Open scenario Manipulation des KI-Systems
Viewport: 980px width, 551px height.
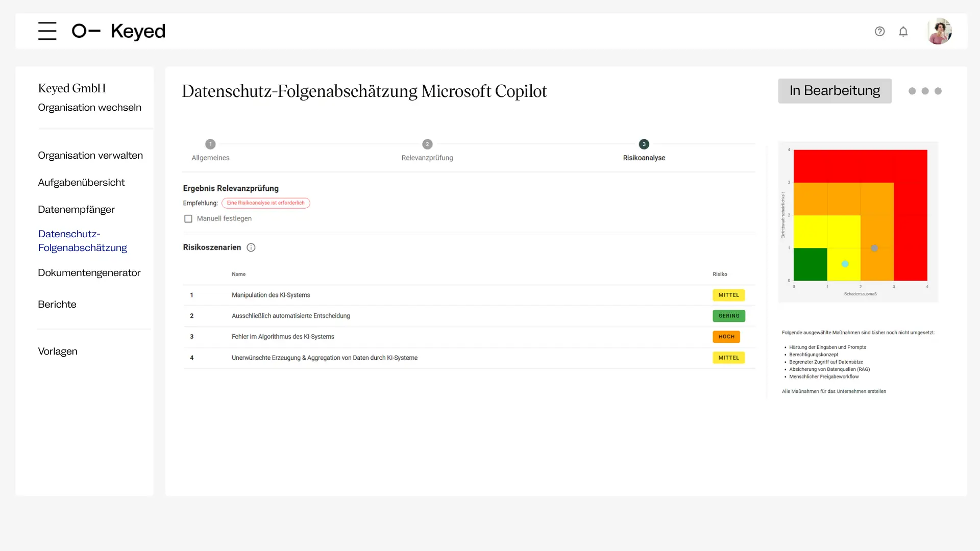click(x=469, y=295)
